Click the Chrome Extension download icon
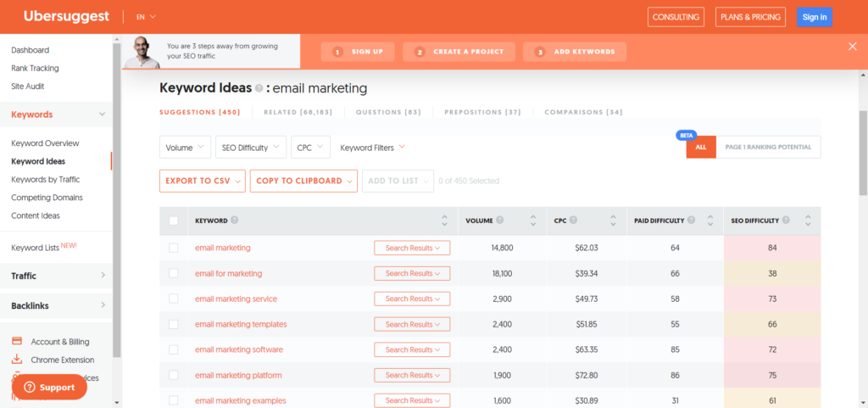 pyautogui.click(x=17, y=360)
